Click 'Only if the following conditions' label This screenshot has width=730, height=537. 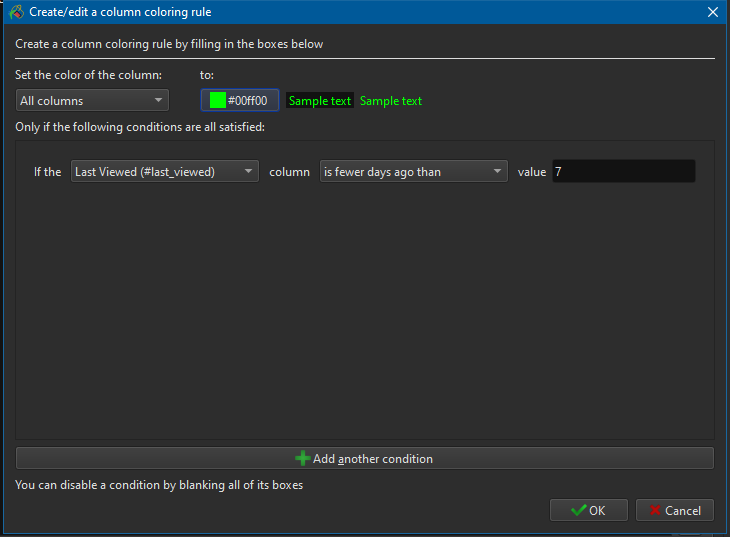(140, 127)
